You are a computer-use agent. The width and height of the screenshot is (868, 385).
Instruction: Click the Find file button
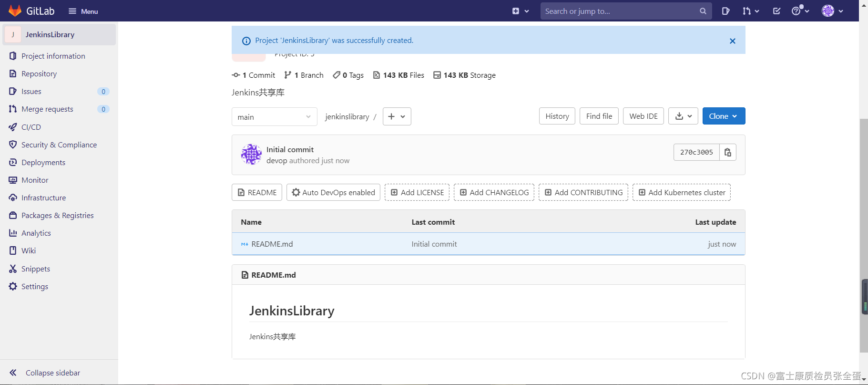(599, 116)
